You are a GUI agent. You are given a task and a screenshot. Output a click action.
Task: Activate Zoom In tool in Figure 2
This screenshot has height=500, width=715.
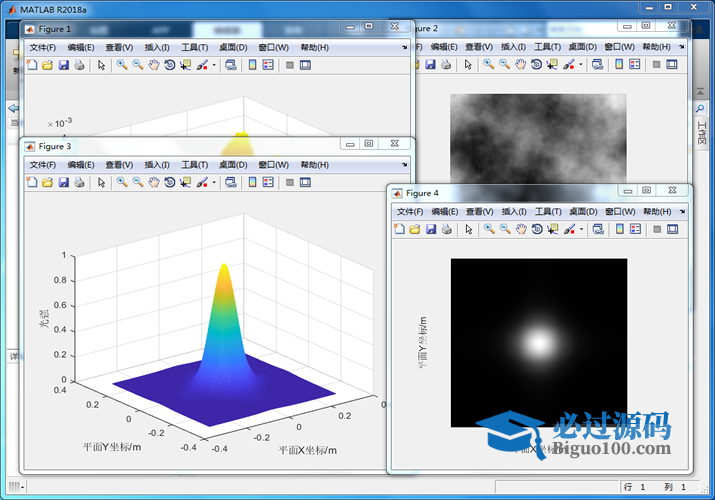click(488, 64)
